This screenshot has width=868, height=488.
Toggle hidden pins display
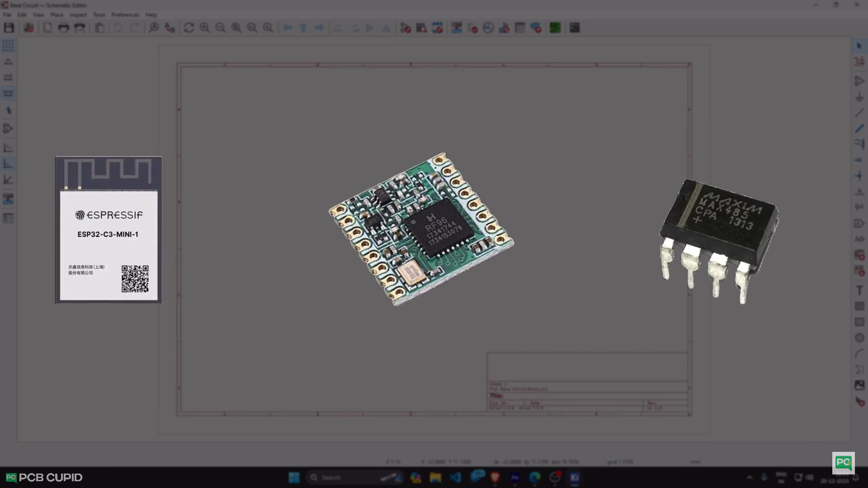pos(8,128)
